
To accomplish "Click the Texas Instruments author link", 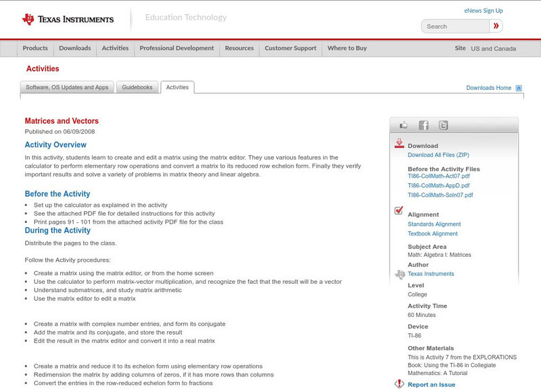I will click(x=431, y=274).
